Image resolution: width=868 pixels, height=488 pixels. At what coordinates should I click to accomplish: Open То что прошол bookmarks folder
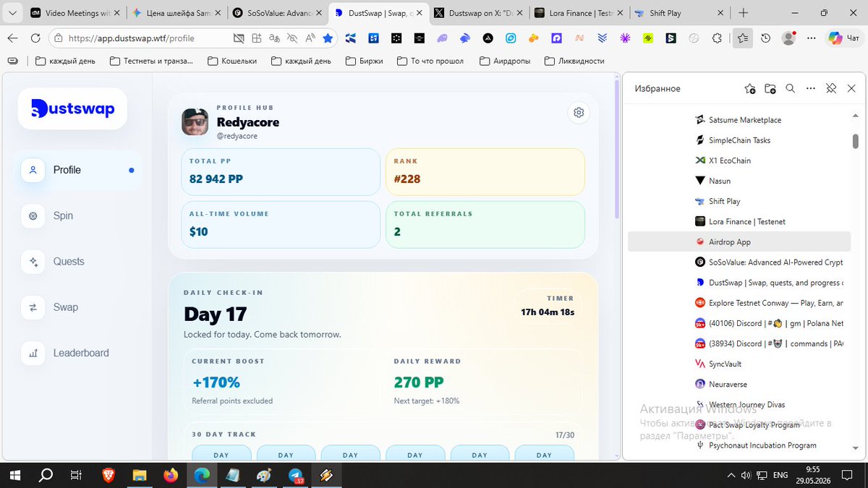(x=431, y=61)
